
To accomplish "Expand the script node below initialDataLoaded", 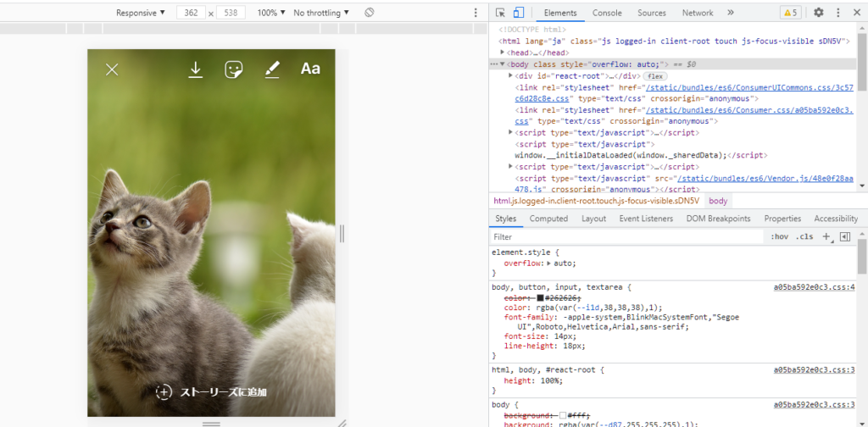I will (x=510, y=167).
